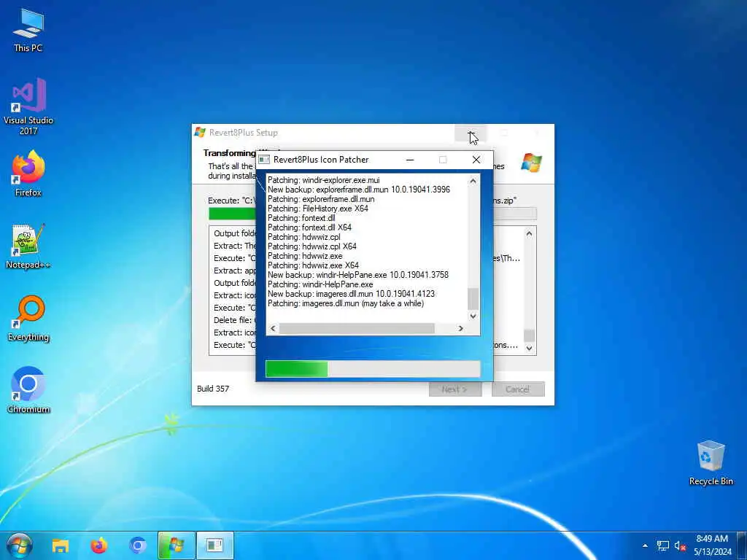The width and height of the screenshot is (747, 560).
Task: Minimize the Revert8Plus Icon Patcher window
Action: [x=410, y=160]
